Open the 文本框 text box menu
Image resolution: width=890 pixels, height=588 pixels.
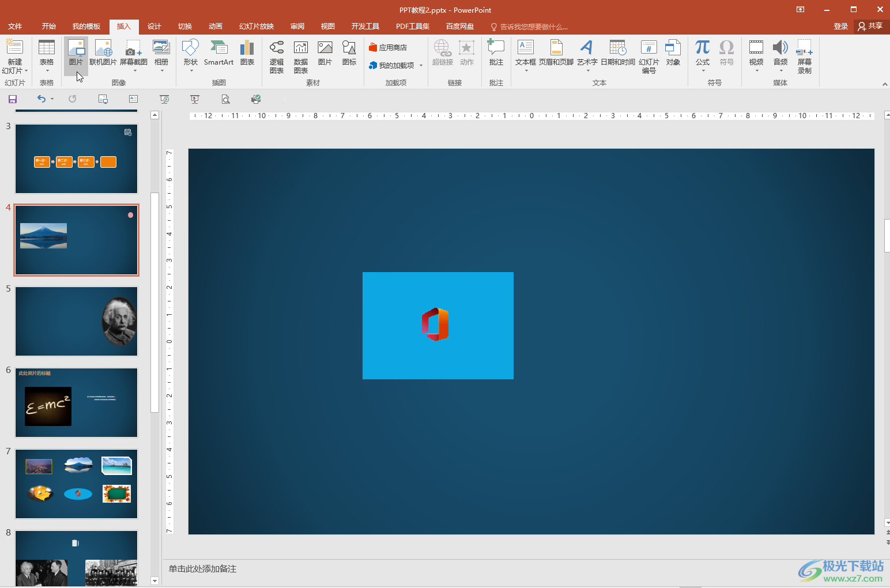[x=526, y=56]
